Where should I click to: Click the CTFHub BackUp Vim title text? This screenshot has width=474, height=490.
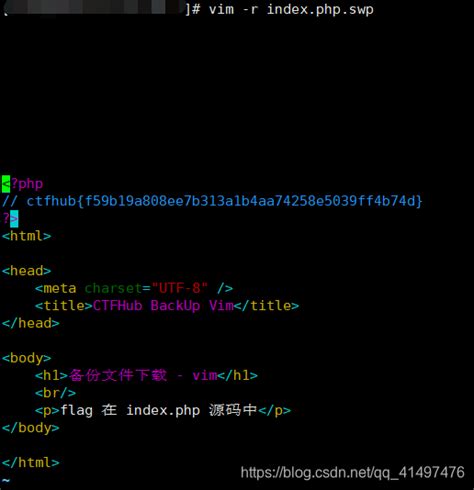163,306
